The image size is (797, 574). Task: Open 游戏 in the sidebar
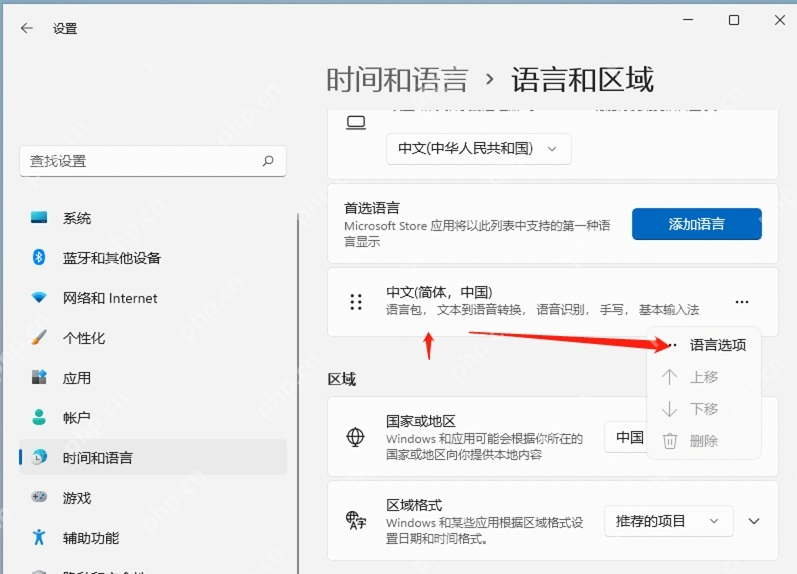coord(152,497)
